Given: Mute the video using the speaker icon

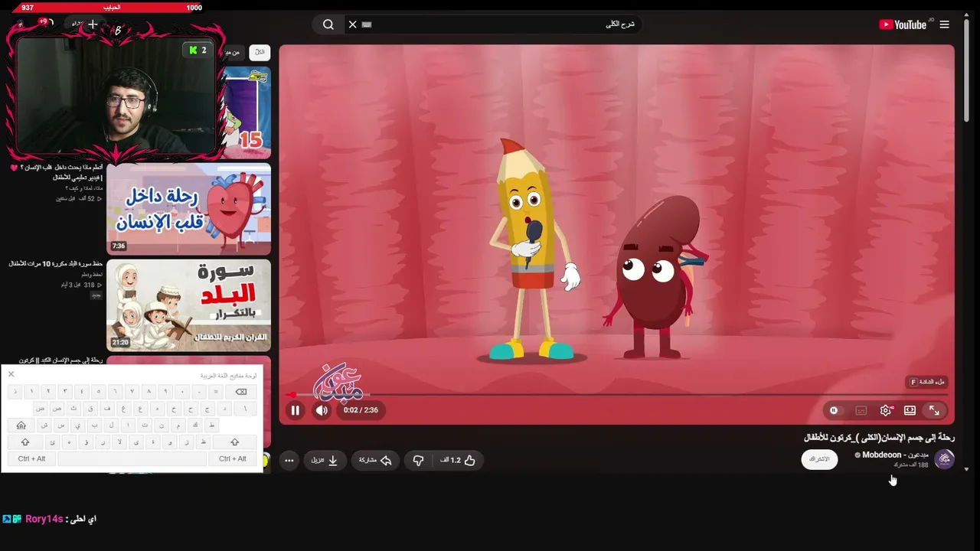Looking at the screenshot, I should 322,410.
